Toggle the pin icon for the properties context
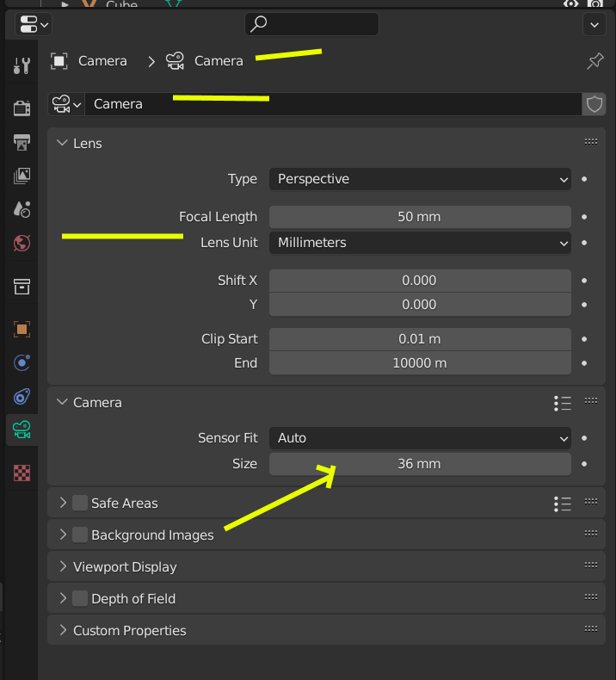The width and height of the screenshot is (616, 680). (x=594, y=60)
